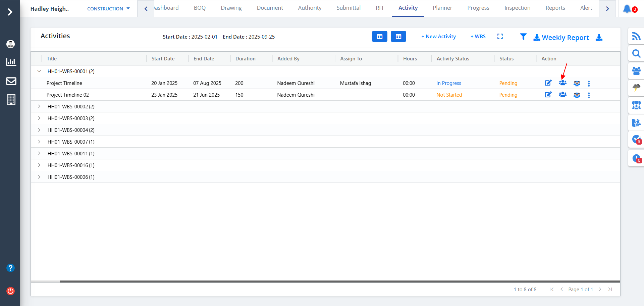
Task: Switch to the split column view toggle
Action: 379,37
